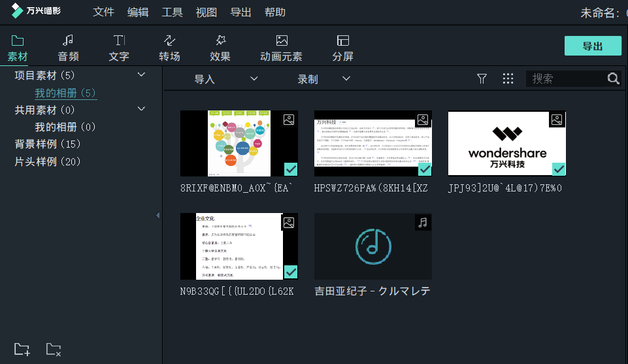The height and width of the screenshot is (364, 628).
Task: Click the green 导出 export button
Action: (593, 46)
